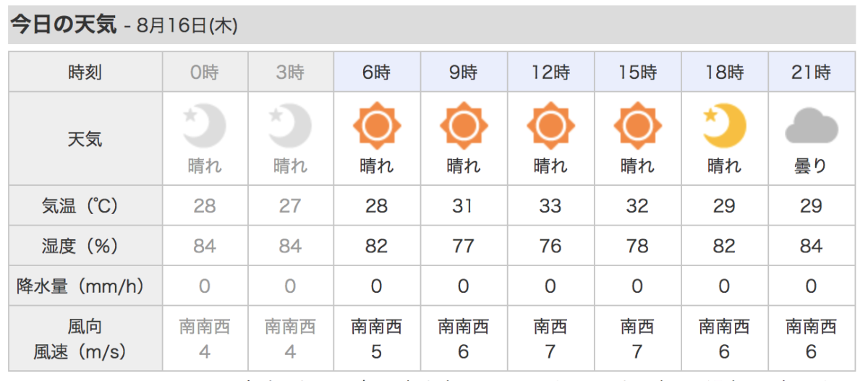Click the sun icon for 12時
Image resolution: width=868 pixels, height=381 pixels.
[x=550, y=127]
